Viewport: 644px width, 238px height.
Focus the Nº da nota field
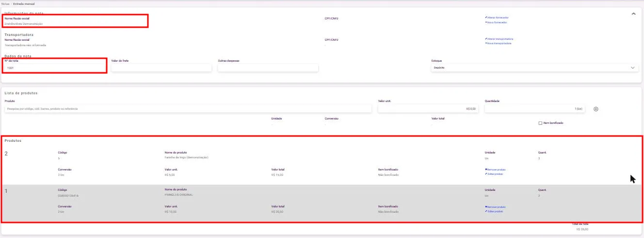pos(55,68)
